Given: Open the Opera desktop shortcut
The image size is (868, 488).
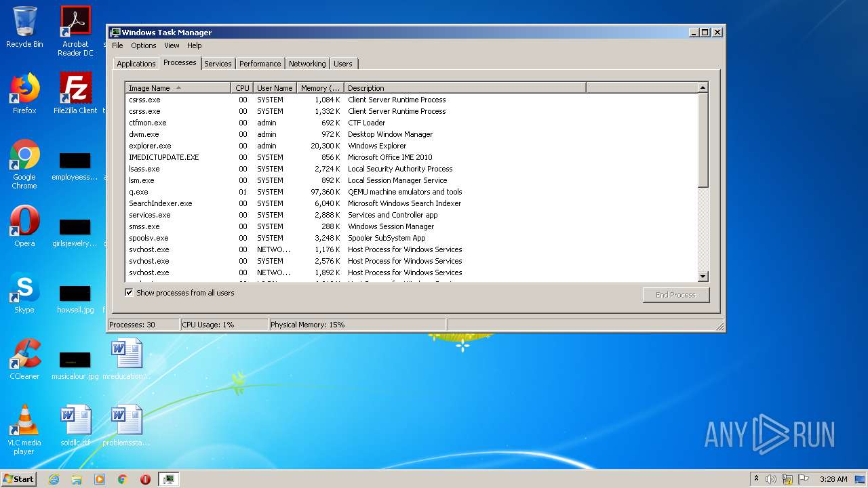Looking at the screenshot, I should click(x=24, y=226).
